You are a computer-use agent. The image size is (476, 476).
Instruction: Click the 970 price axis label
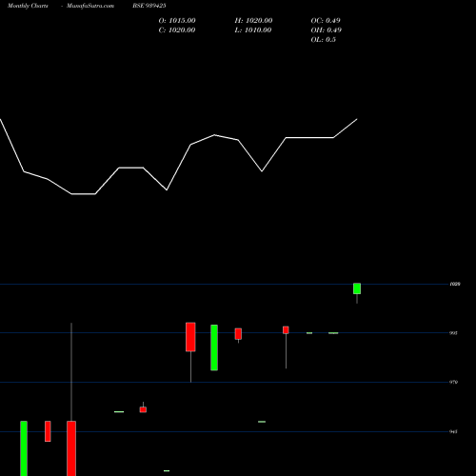(454, 382)
